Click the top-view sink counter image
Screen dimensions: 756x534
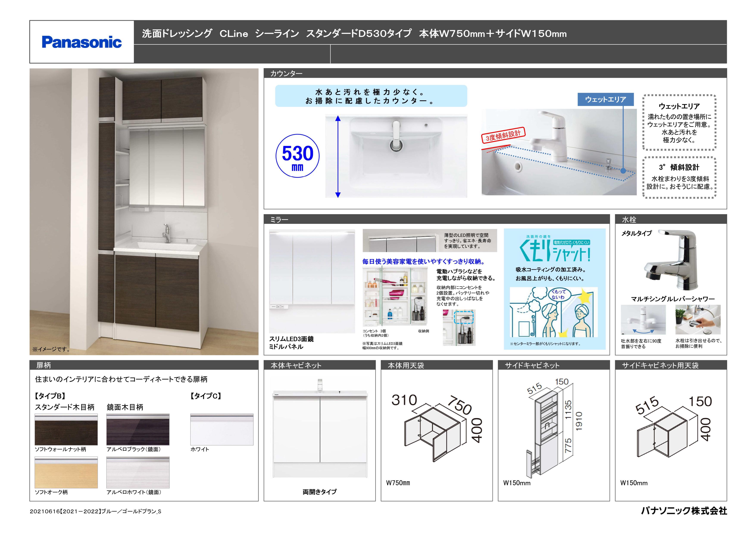point(396,156)
